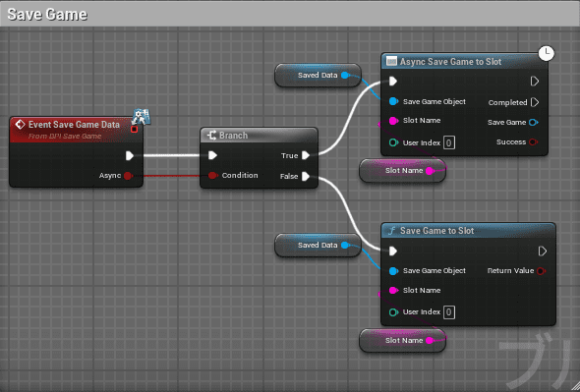The width and height of the screenshot is (580, 392).
Task: Click the Completed exec output pin
Action: point(535,102)
